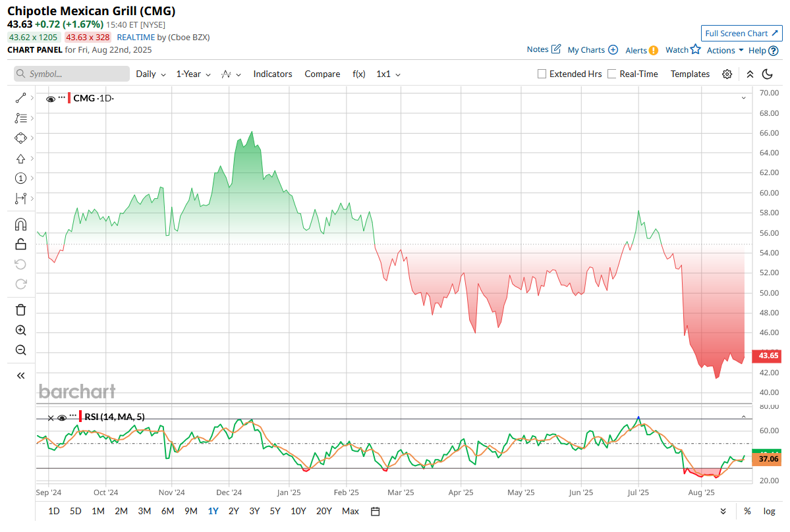Click the CMG series red color marker
Viewport: 790px width, 532px height.
point(69,97)
